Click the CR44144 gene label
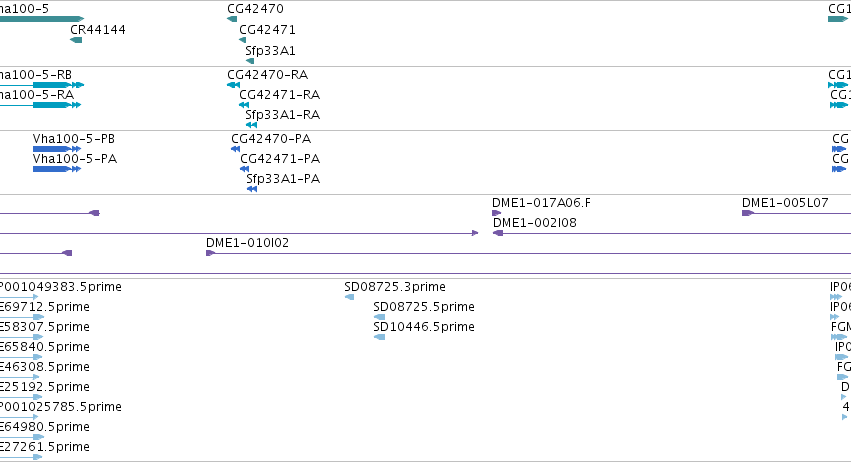851x462 pixels. [98, 29]
